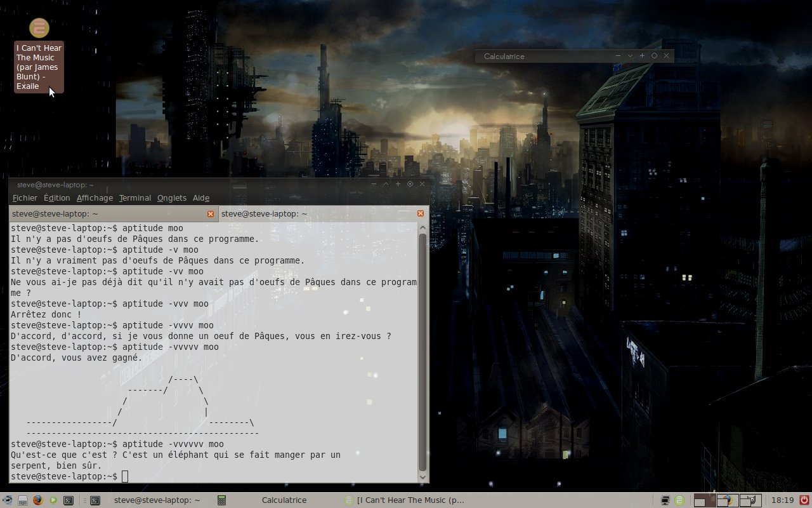Click the 'D'accord, vous avez gagné.' output line
Screen dimensions: 812x508
pyautogui.click(x=77, y=358)
